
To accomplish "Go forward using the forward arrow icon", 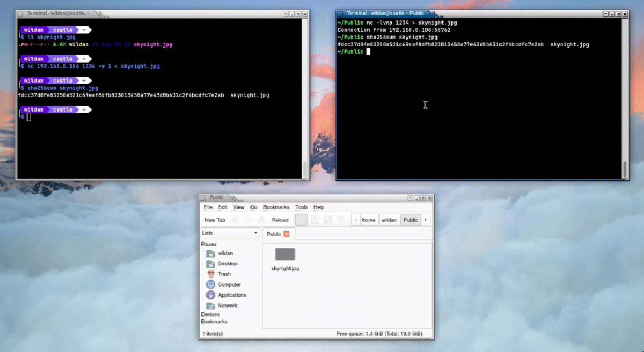I will [248, 220].
